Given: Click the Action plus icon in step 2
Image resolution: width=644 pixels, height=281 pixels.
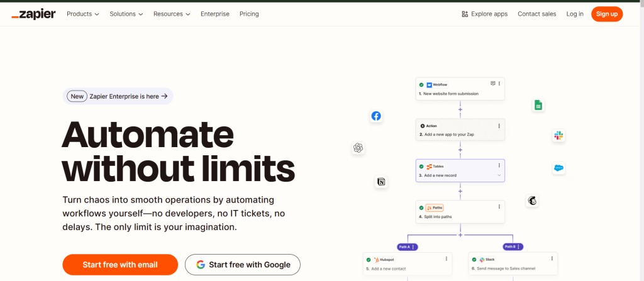Looking at the screenshot, I should 422,126.
